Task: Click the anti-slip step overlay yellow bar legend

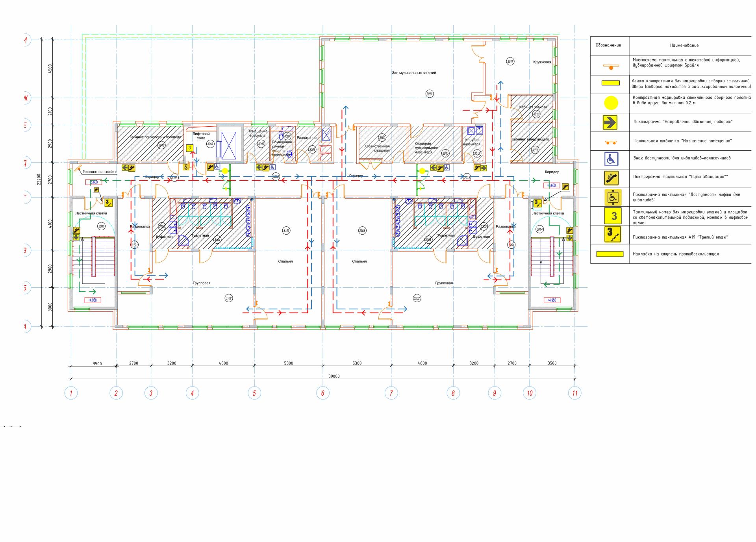Action: tap(610, 254)
